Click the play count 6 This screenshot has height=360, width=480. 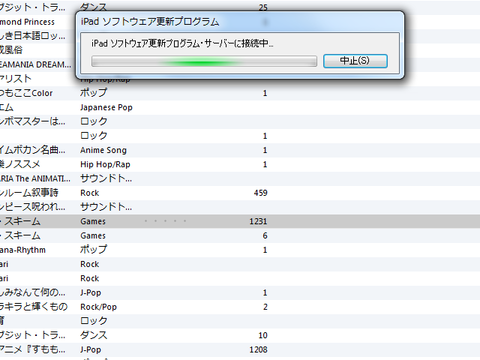click(x=265, y=236)
